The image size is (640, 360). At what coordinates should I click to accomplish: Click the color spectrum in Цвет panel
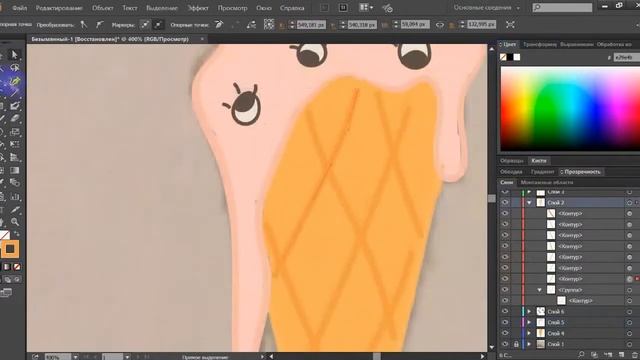tap(570, 109)
